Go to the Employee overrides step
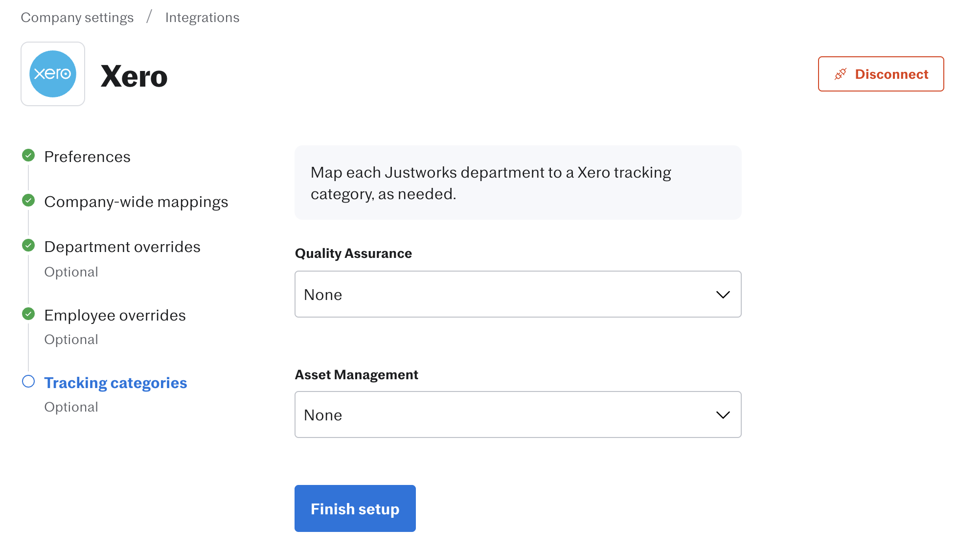The image size is (980, 552). (x=115, y=315)
